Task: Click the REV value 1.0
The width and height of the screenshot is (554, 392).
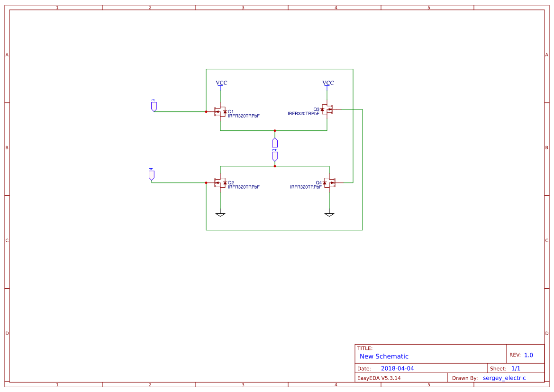Action: coord(528,355)
